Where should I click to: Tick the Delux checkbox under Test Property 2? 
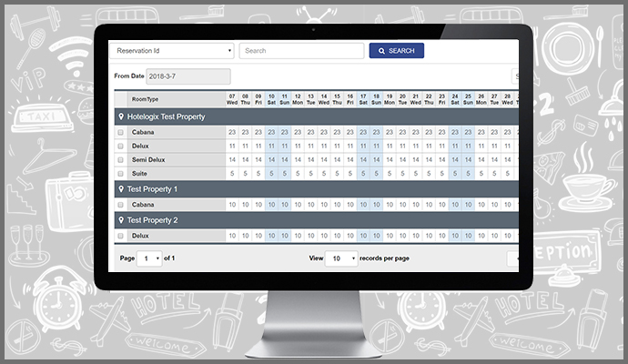tap(120, 236)
